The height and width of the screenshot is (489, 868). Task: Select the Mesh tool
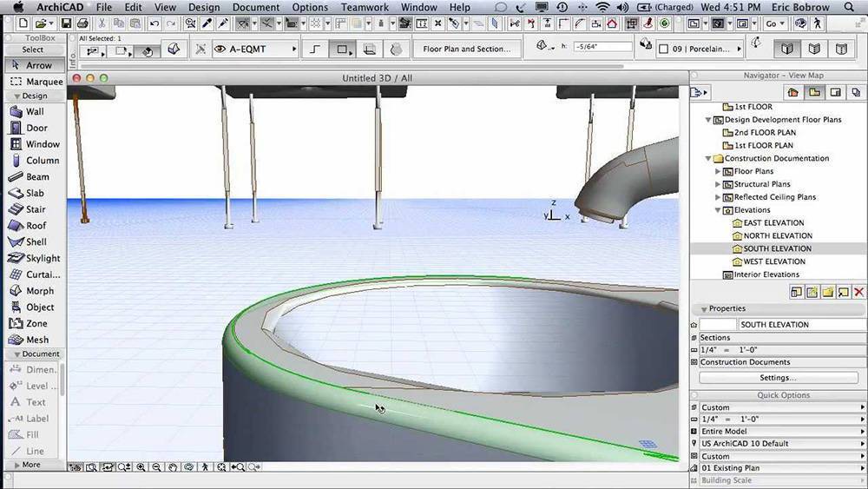pyautogui.click(x=33, y=340)
